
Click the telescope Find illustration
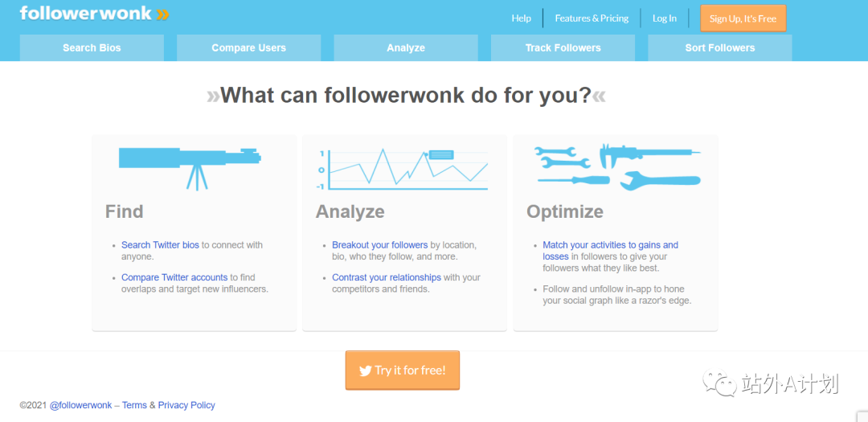tap(190, 166)
